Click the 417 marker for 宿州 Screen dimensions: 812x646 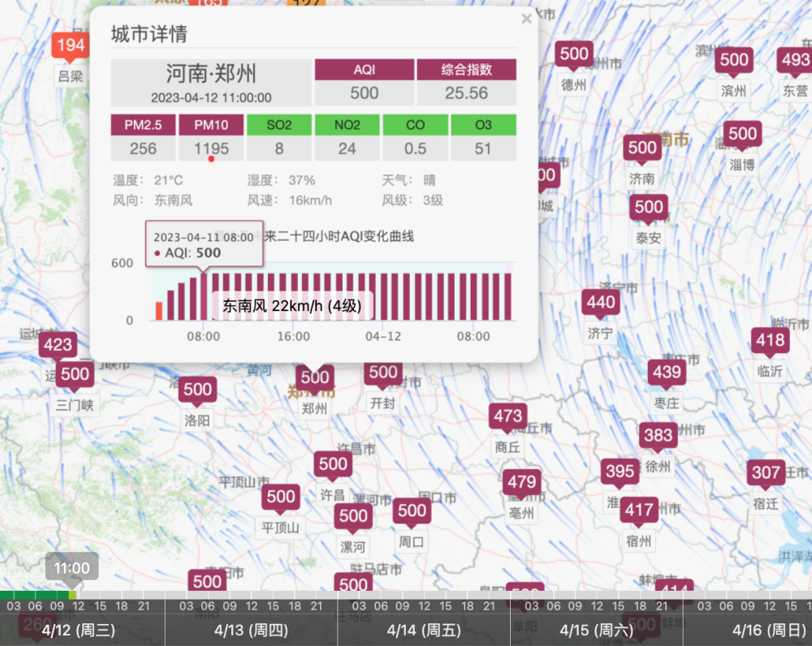639,510
